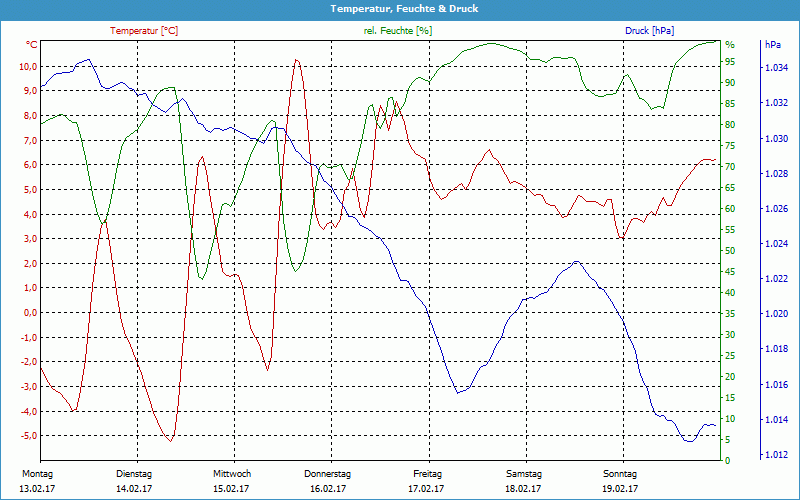The height and width of the screenshot is (500, 800).
Task: Click the '1.014' pressure axis value
Action: (775, 420)
